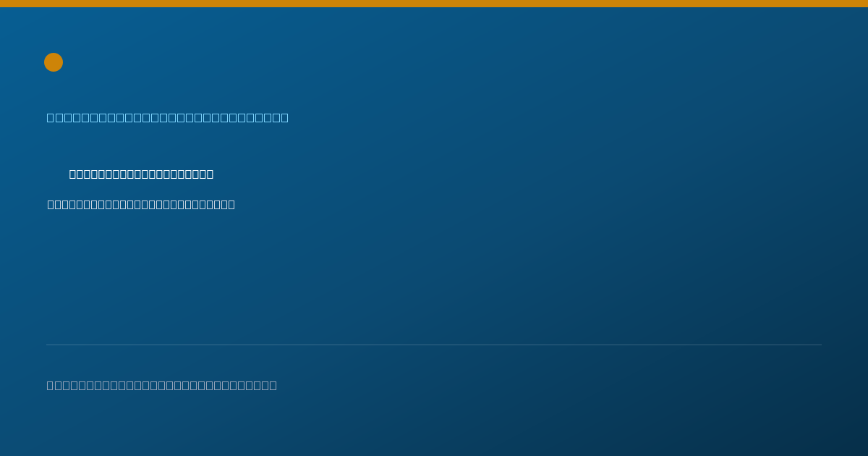
Task: Click the middle of the light blue text line
Action: 168,117
